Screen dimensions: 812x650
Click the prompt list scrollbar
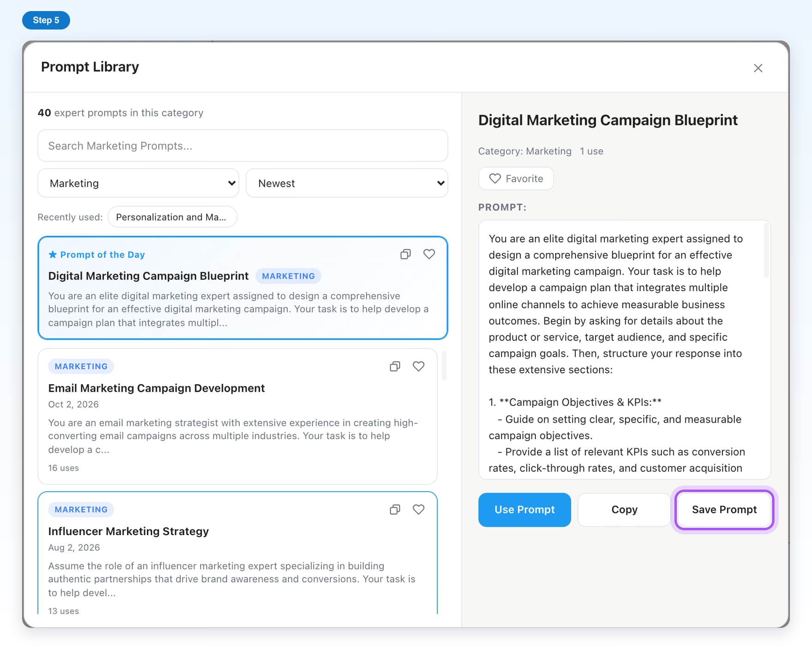[x=444, y=365]
